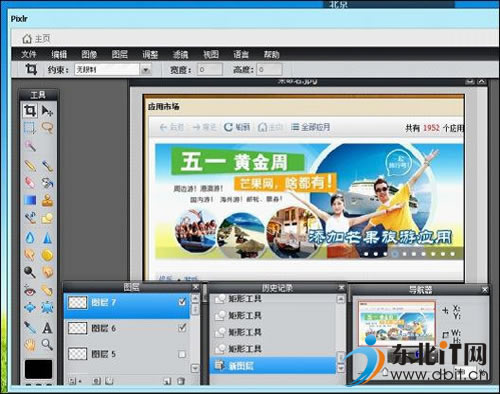Select the Blur droplet tool
The width and height of the screenshot is (500, 394).
tap(30, 238)
